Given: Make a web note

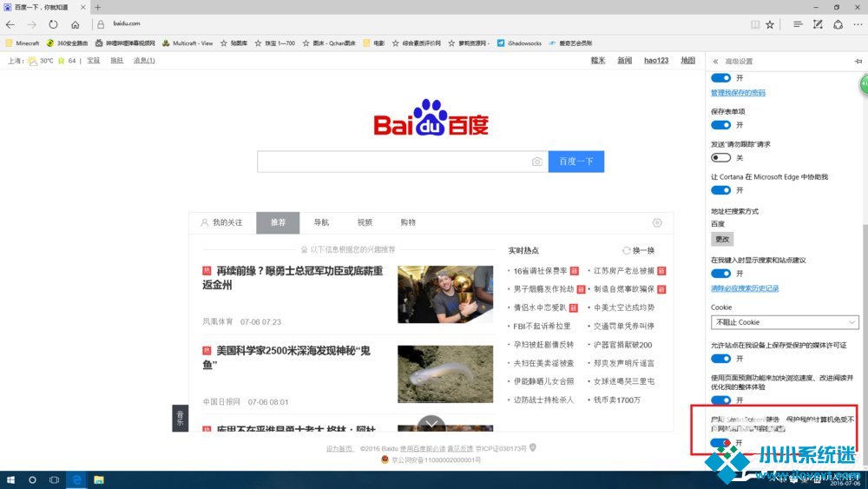Looking at the screenshot, I should click(x=818, y=24).
